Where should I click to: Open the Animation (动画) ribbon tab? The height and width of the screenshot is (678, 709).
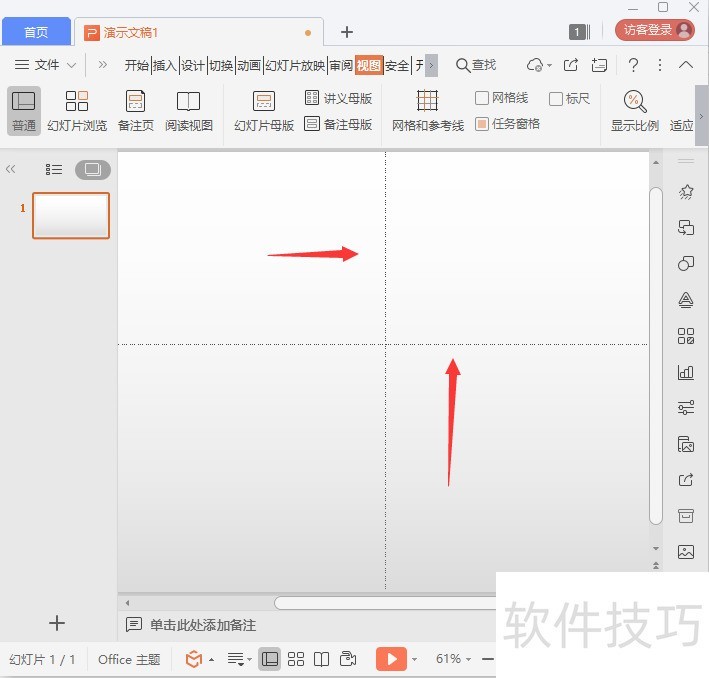(249, 66)
